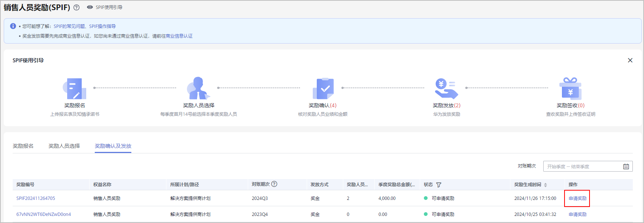Screen dimensions: 644x223
Task: Click the help question mark beside SPIF title
Action: click(76, 7)
